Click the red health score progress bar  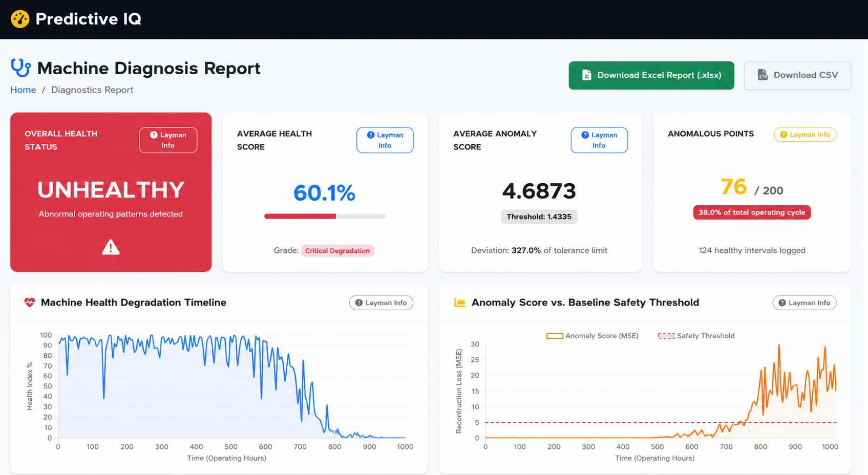tap(325, 217)
